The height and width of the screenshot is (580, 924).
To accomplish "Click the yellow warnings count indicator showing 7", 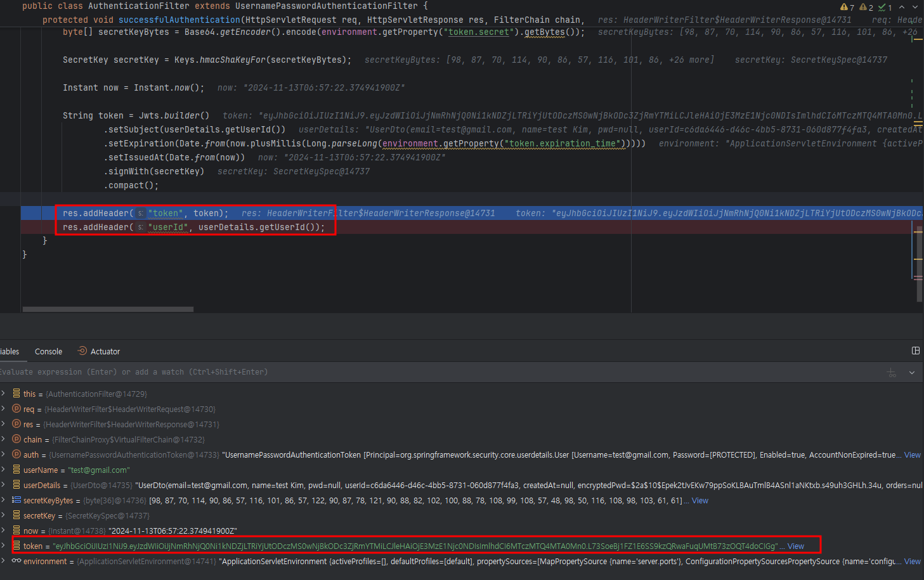I will pos(847,7).
